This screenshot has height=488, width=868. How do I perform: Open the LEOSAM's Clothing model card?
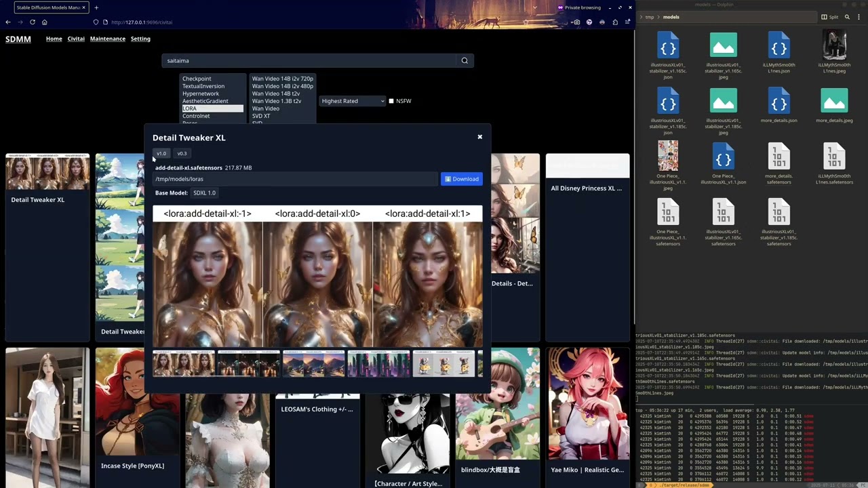[317, 409]
